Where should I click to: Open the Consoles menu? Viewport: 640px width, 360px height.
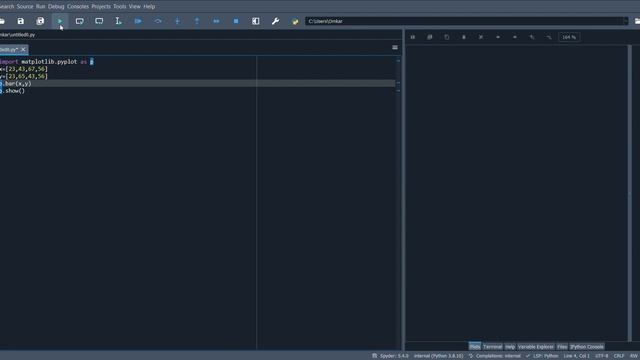(78, 7)
